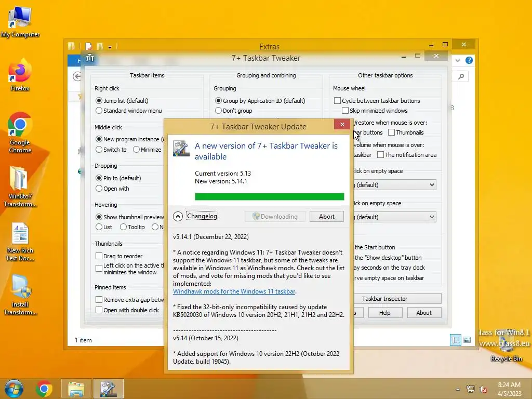Select List hovering option
532x399 pixels.
(99, 227)
